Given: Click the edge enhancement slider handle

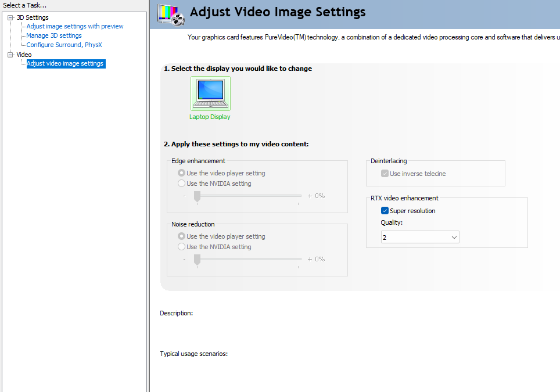Looking at the screenshot, I should click(198, 196).
